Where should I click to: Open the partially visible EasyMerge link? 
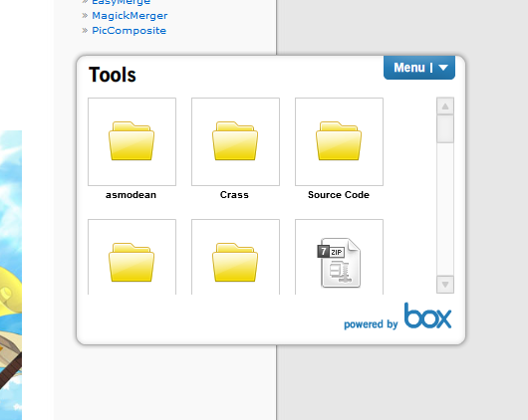point(121,2)
